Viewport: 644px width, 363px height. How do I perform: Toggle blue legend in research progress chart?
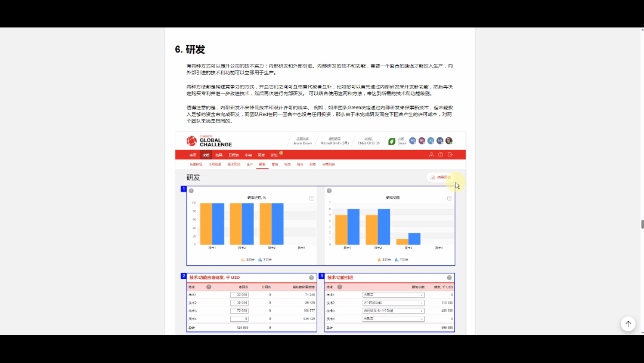click(x=265, y=260)
